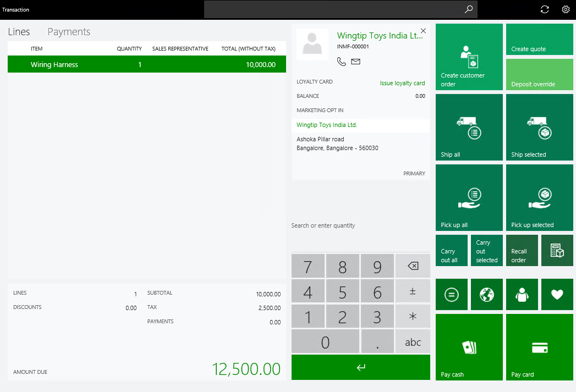Click numpad key 8
This screenshot has height=392, width=576.
[342, 266]
